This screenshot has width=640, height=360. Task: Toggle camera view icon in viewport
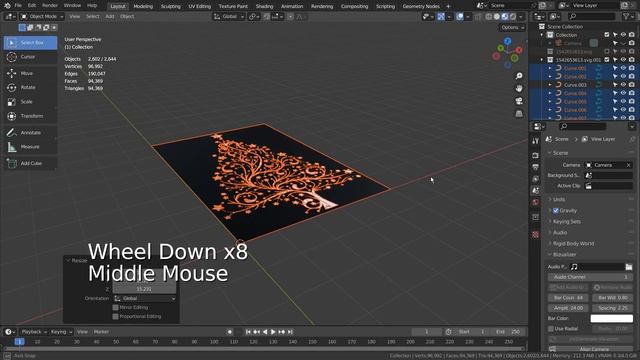(x=519, y=101)
